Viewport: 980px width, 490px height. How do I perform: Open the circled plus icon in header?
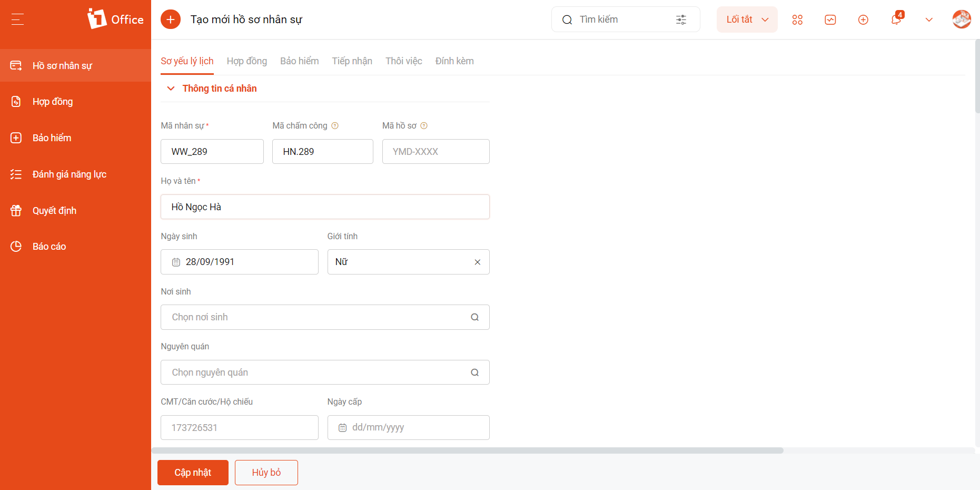click(863, 19)
